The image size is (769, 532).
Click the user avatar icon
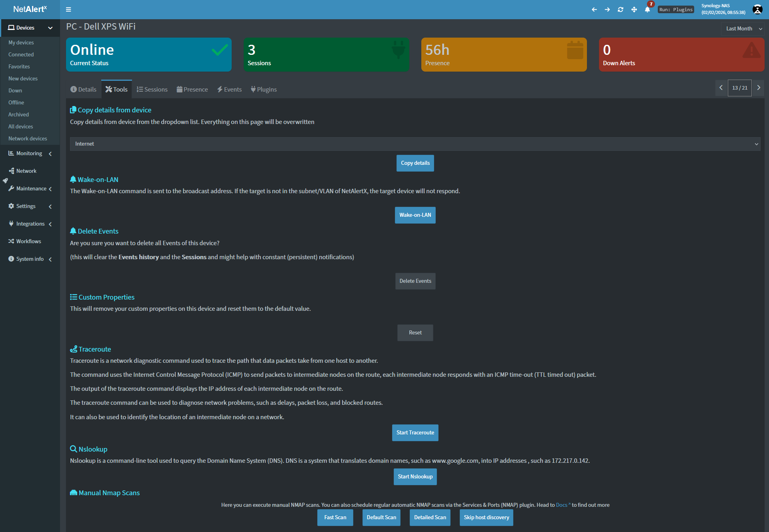[x=757, y=10]
